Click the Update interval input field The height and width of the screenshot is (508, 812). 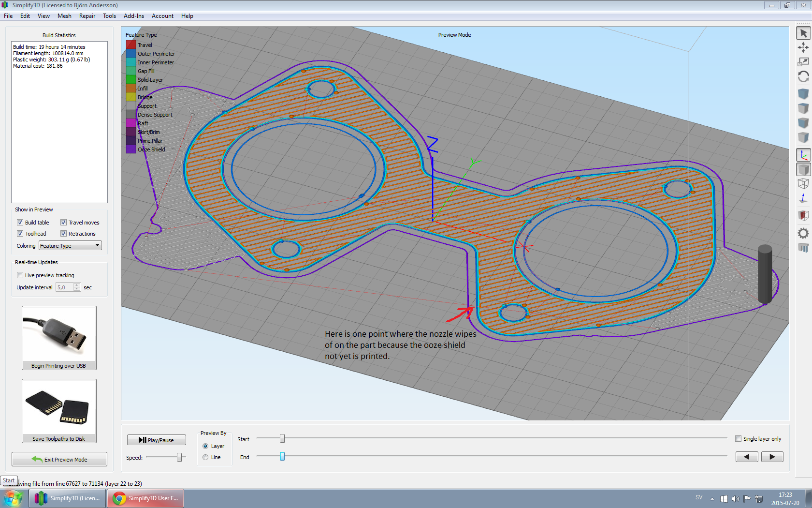tap(65, 287)
